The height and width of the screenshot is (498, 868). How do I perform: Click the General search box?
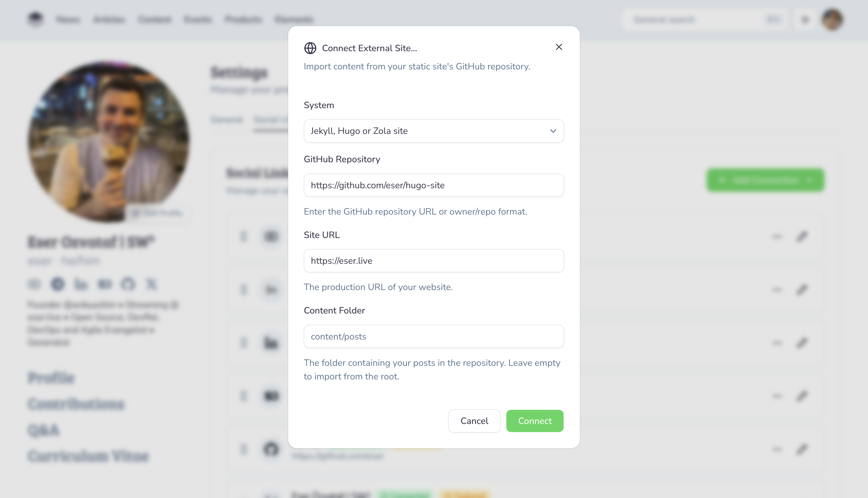click(x=698, y=20)
